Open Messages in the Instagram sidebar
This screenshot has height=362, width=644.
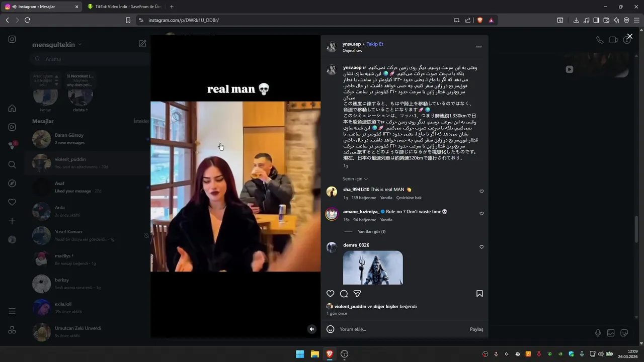tap(12, 146)
